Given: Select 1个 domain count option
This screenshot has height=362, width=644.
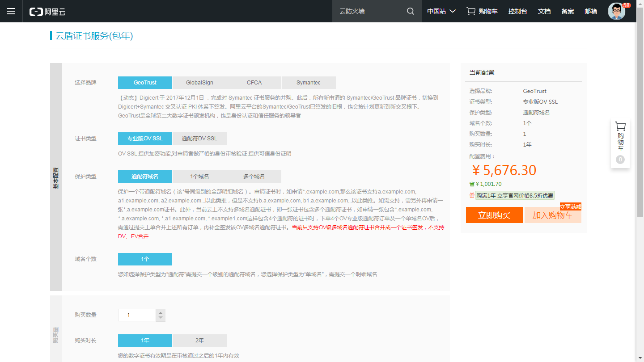Looking at the screenshot, I should 145,259.
